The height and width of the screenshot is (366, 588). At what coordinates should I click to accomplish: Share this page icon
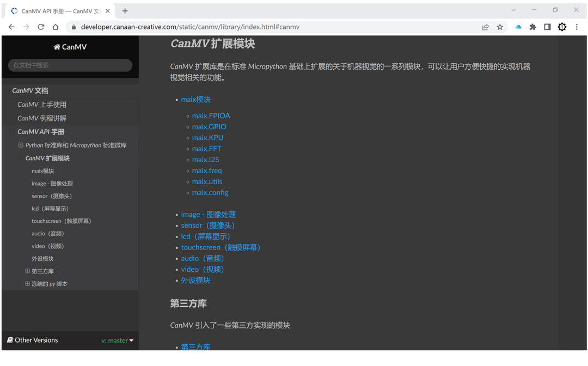tap(485, 27)
